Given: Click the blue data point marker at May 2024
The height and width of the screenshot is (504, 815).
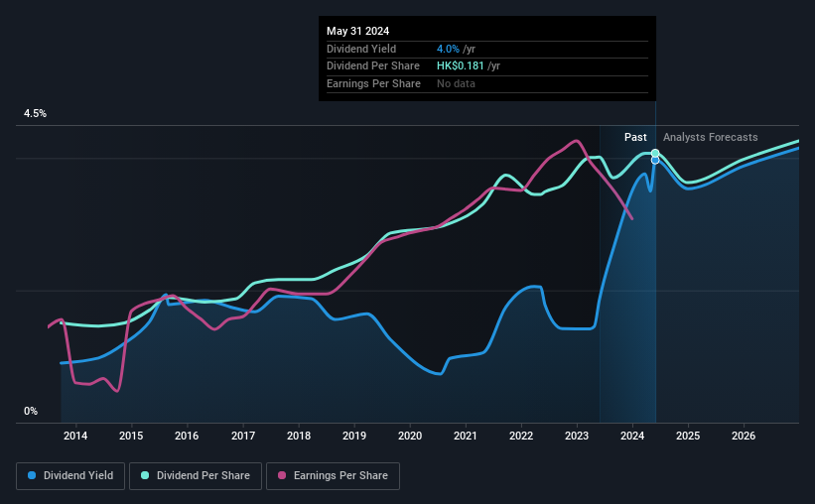Looking at the screenshot, I should [x=655, y=161].
